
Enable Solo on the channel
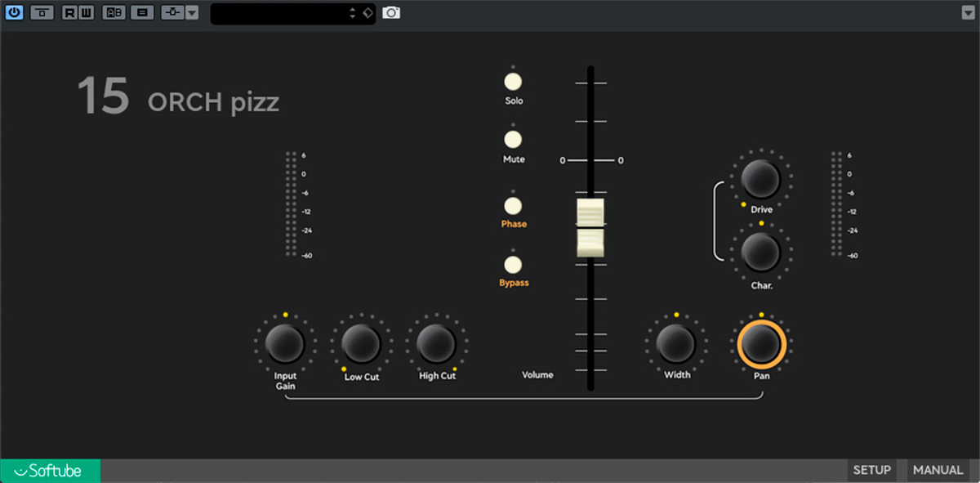[513, 82]
